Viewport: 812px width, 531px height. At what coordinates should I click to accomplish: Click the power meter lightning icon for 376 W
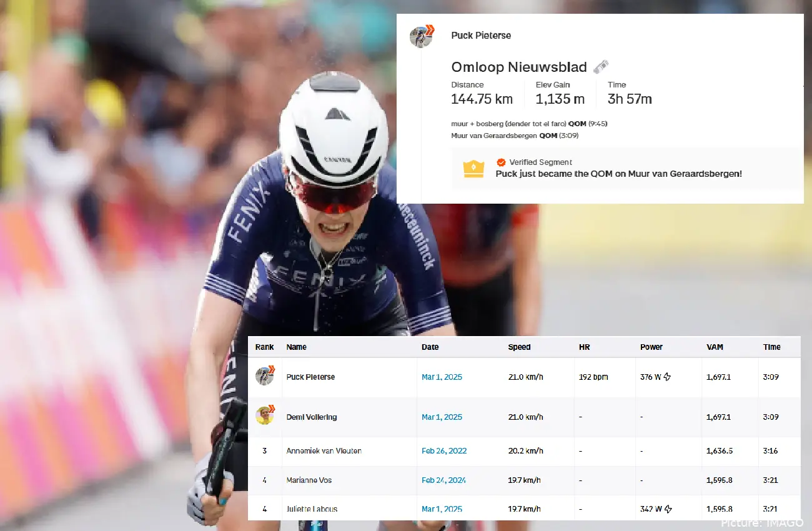pos(667,377)
